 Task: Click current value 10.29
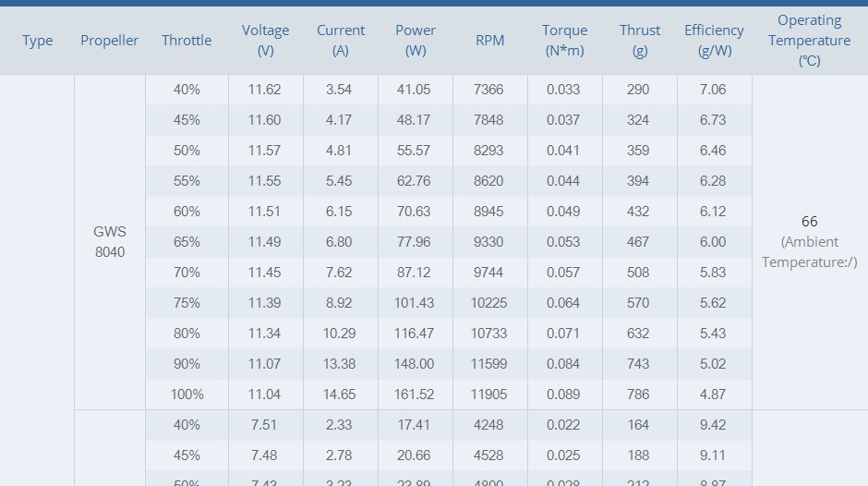[x=339, y=334]
